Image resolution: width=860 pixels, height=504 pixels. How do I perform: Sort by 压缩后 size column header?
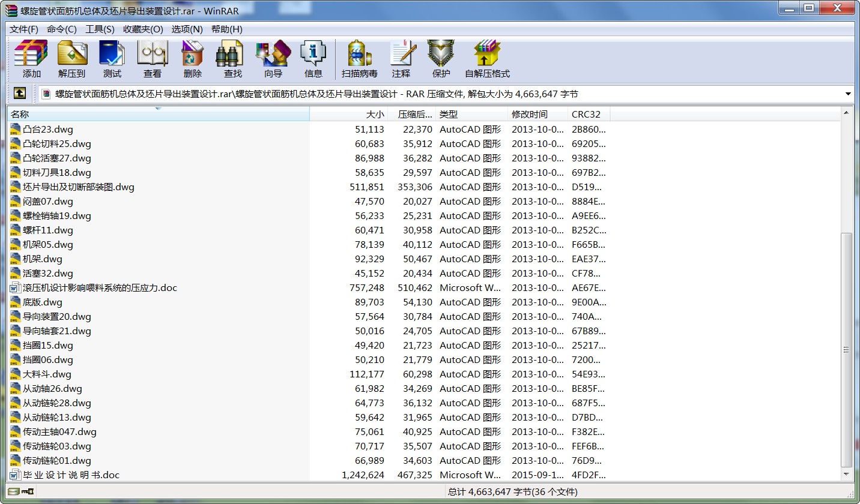[411, 114]
